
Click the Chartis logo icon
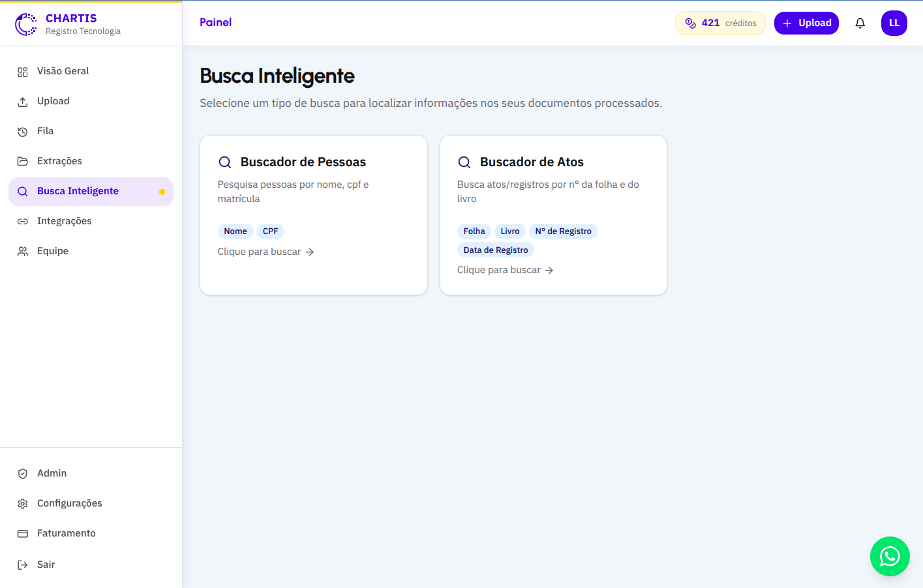tap(26, 24)
